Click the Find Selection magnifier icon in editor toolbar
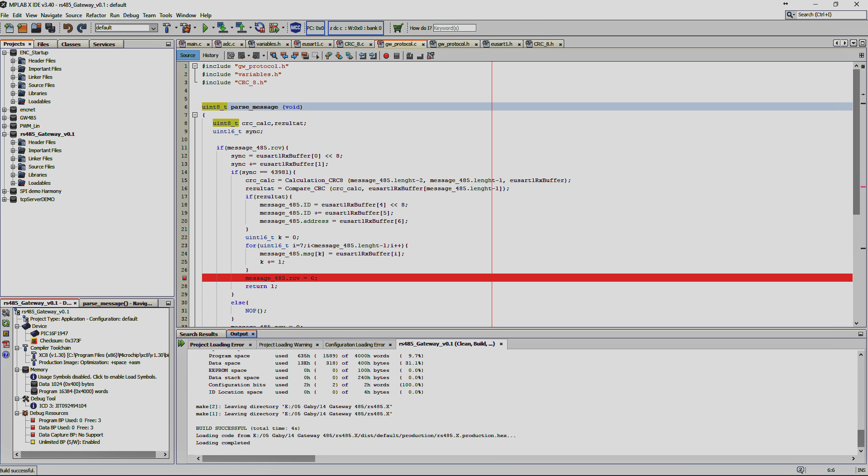 [274, 56]
